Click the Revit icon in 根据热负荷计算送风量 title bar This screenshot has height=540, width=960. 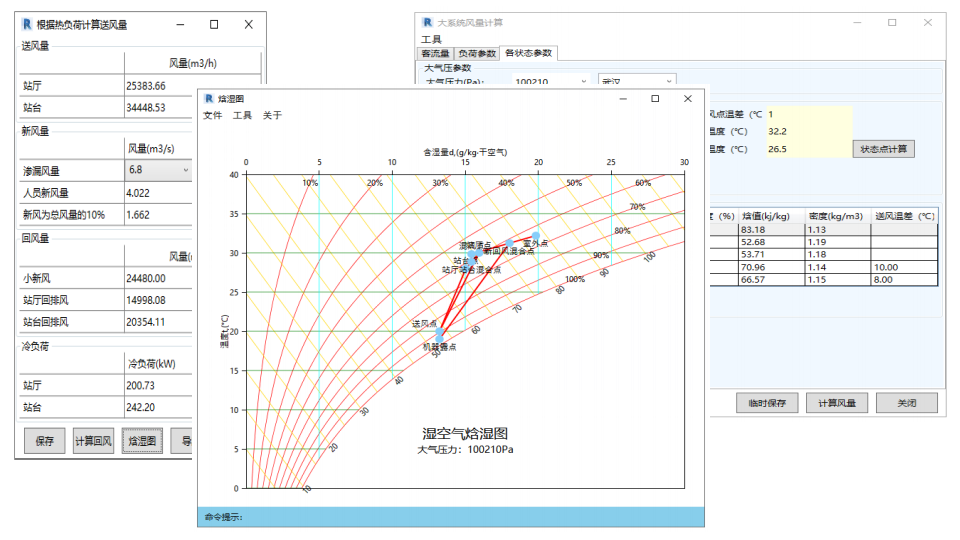pos(27,24)
